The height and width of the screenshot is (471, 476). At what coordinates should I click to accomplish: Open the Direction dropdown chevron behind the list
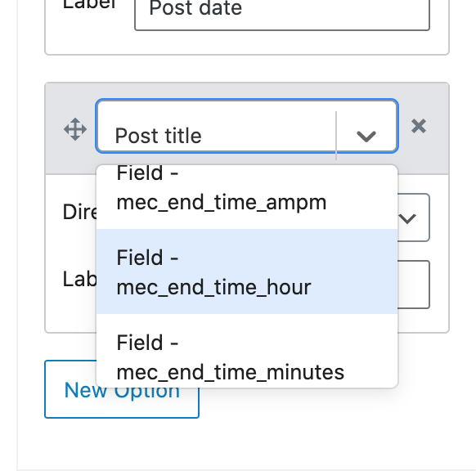point(407,218)
